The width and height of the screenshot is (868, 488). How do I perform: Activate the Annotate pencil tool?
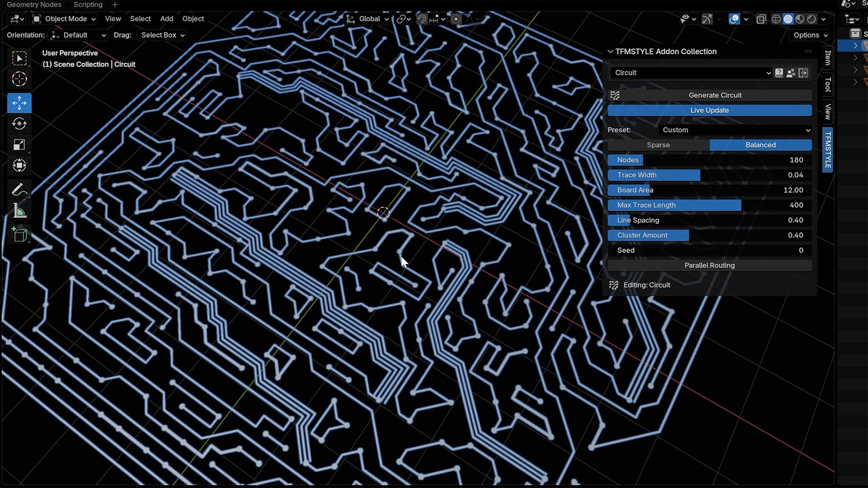(x=19, y=190)
